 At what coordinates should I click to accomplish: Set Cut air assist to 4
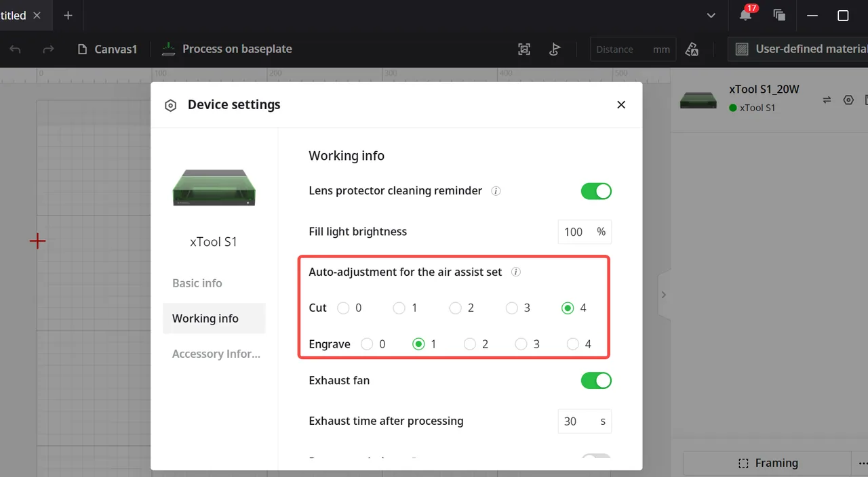tap(568, 308)
